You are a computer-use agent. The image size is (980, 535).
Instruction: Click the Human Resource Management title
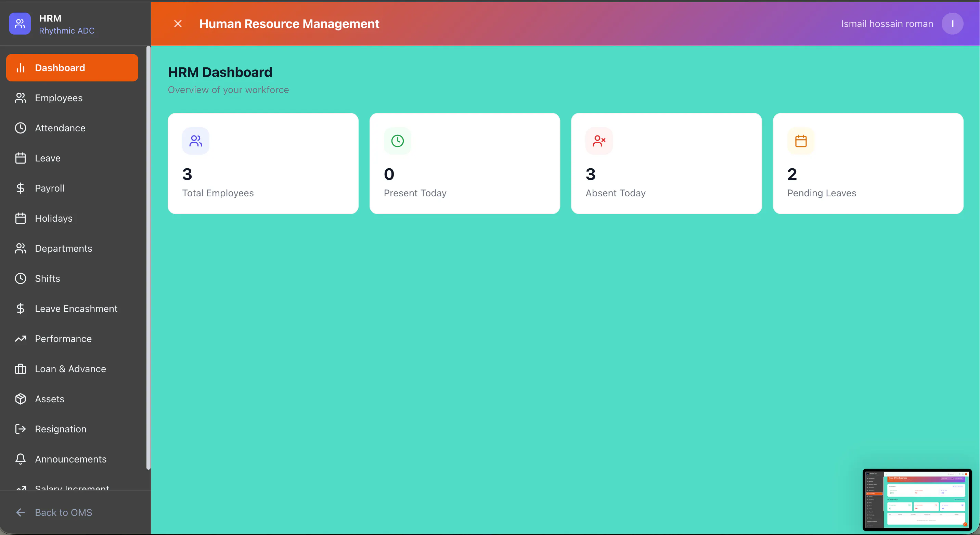tap(289, 24)
